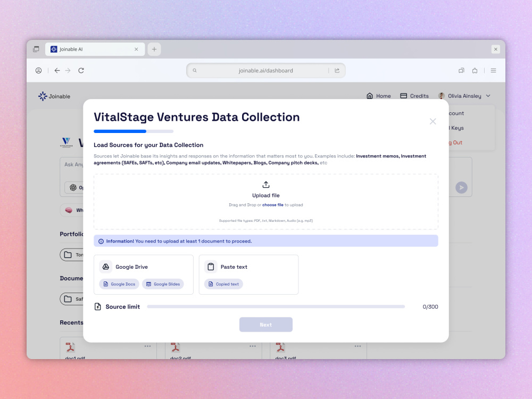Screen dimensions: 532x399
Task: Select Google Slides source chip
Action: pyautogui.click(x=163, y=284)
